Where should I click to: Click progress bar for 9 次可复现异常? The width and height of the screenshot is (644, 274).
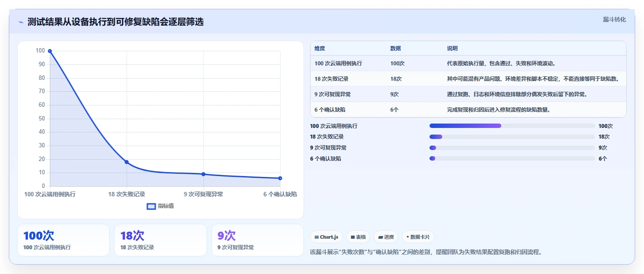point(512,148)
